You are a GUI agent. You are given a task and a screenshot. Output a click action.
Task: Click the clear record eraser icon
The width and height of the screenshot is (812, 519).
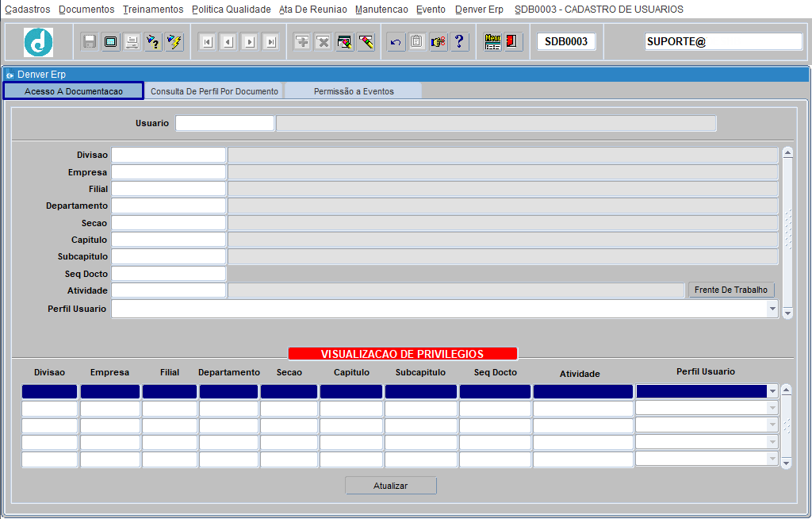pyautogui.click(x=366, y=41)
